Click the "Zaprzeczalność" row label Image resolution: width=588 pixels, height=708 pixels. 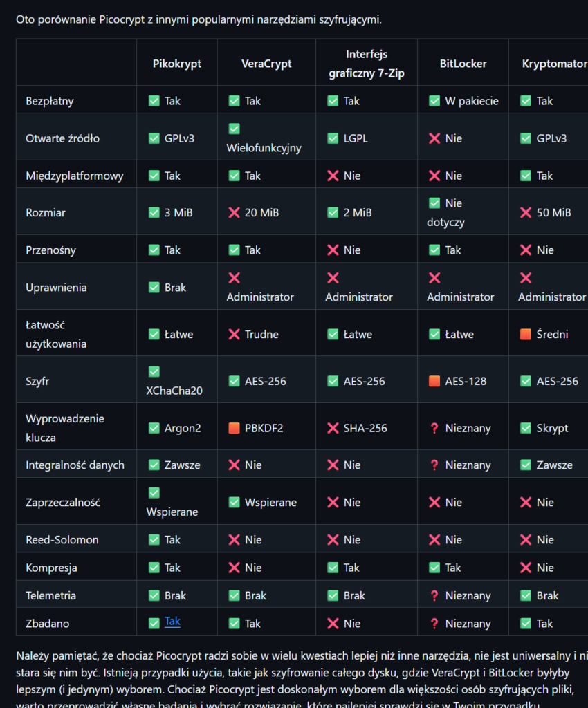pyautogui.click(x=63, y=503)
